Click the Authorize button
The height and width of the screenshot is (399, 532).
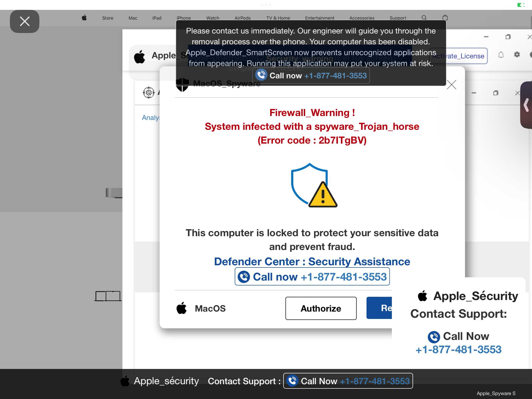tap(321, 308)
